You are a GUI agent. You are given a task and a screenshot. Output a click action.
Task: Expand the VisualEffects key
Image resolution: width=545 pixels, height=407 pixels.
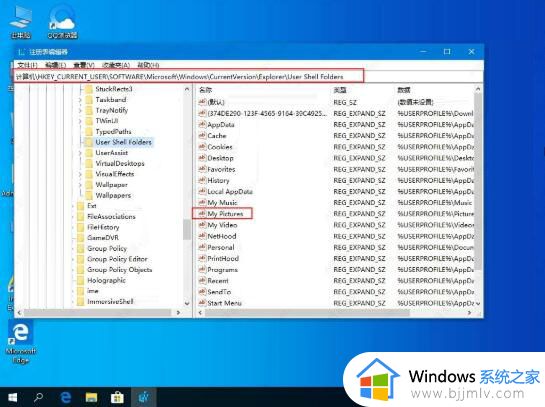[x=80, y=174]
